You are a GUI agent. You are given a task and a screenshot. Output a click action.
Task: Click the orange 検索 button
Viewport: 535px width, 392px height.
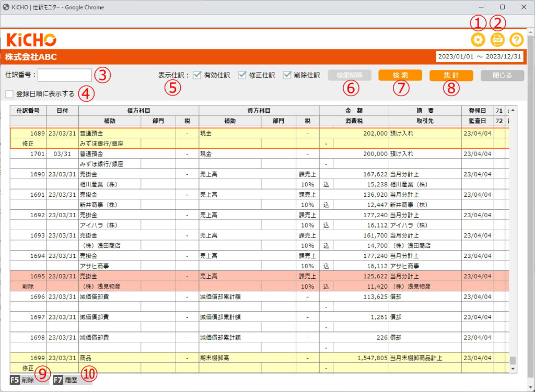click(x=400, y=75)
